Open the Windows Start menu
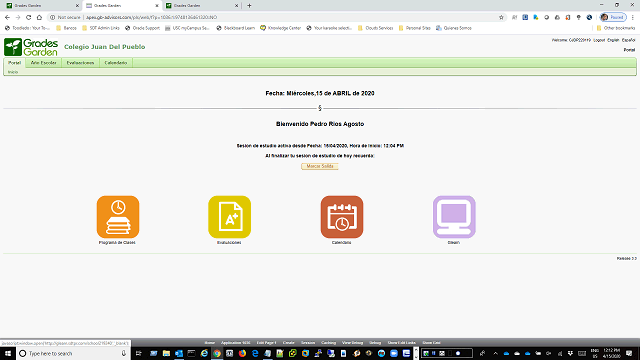Screen dimensions: 640x360 click(x=8, y=353)
